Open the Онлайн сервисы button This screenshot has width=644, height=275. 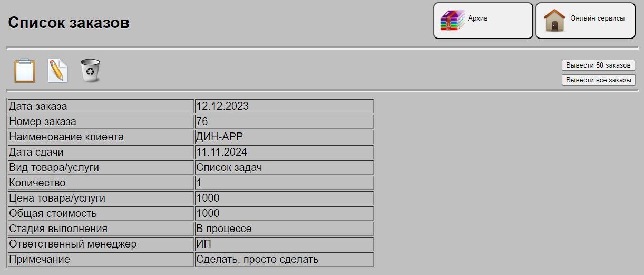pyautogui.click(x=586, y=21)
